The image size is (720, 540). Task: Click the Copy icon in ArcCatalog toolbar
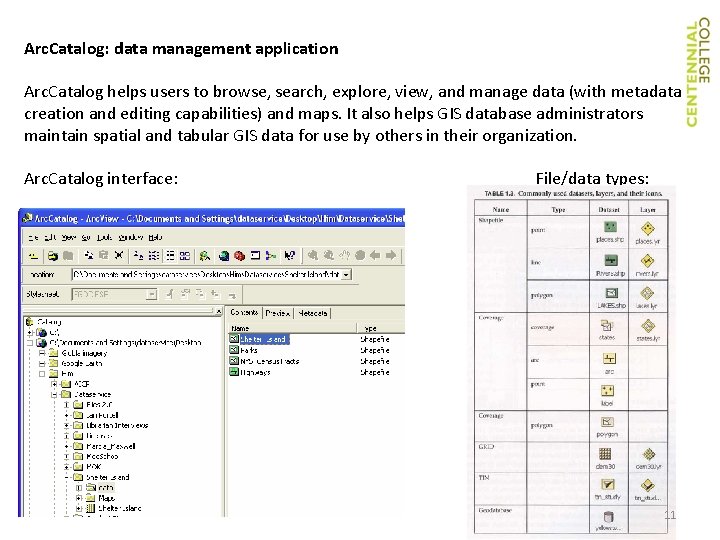pyautogui.click(x=89, y=256)
